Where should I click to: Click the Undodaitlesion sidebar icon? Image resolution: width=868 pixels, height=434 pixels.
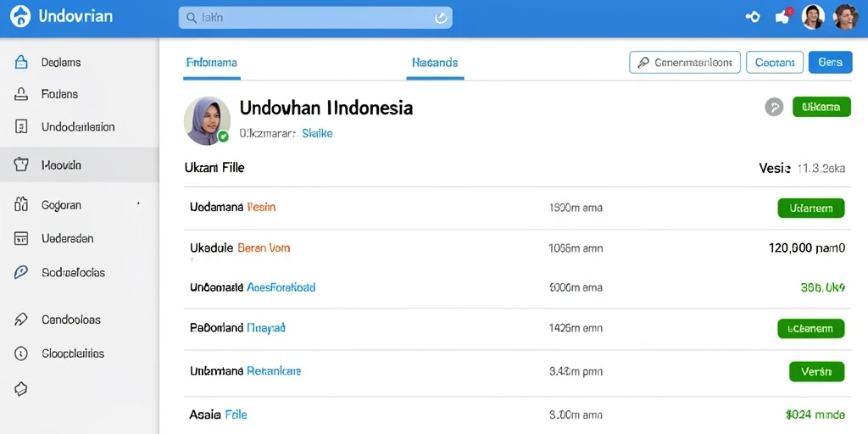click(20, 127)
